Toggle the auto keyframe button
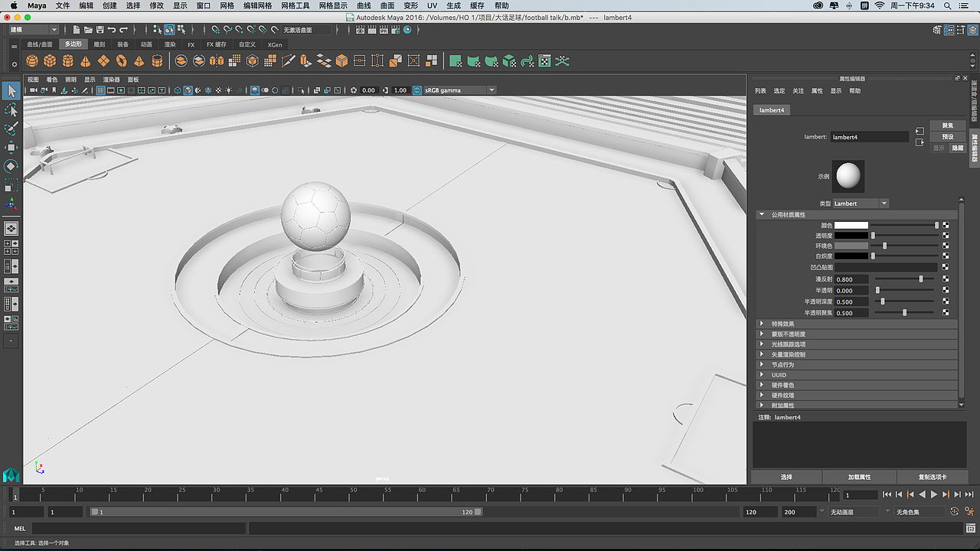The width and height of the screenshot is (980, 551). coord(954,512)
